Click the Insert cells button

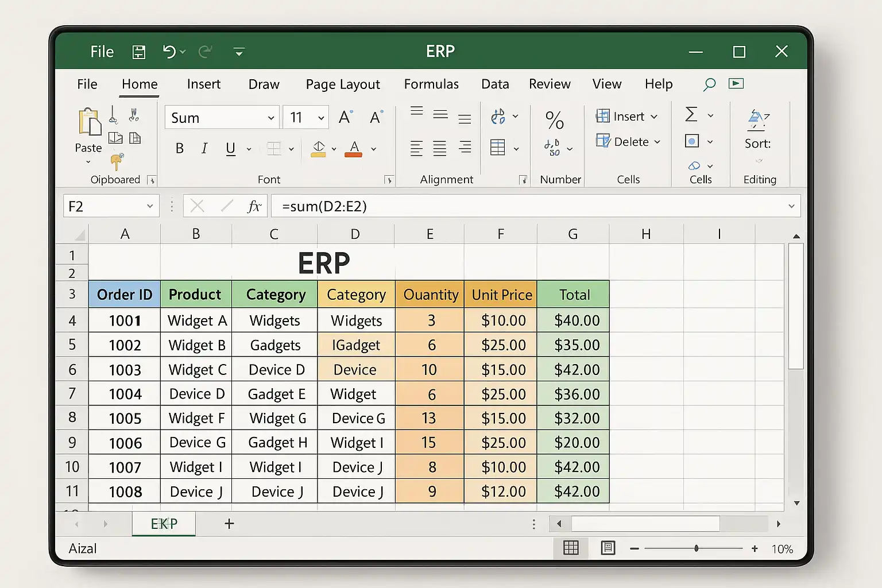626,117
